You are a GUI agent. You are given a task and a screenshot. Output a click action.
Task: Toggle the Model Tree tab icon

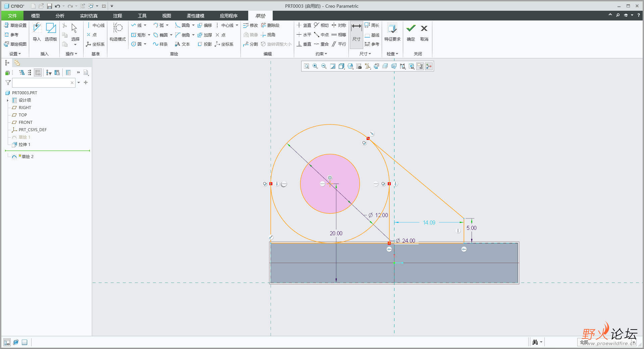pos(7,63)
